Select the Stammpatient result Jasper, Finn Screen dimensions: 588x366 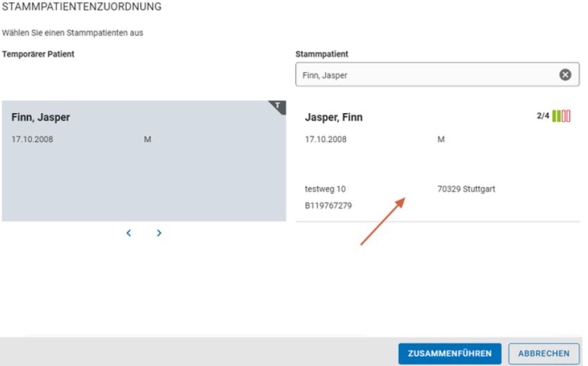(x=334, y=118)
